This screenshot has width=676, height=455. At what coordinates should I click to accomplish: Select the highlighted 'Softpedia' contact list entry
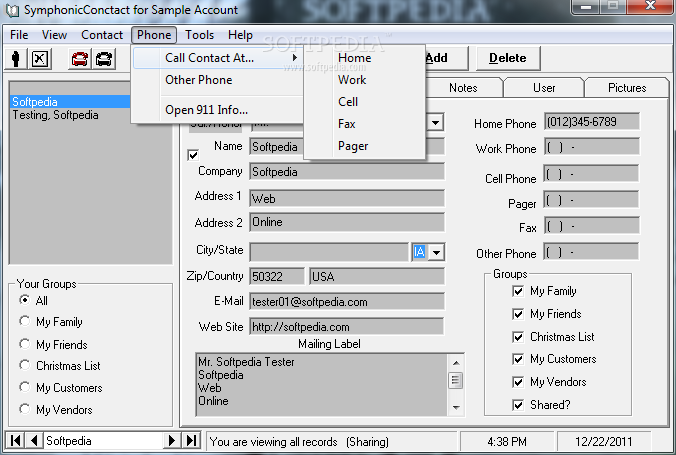pos(70,102)
